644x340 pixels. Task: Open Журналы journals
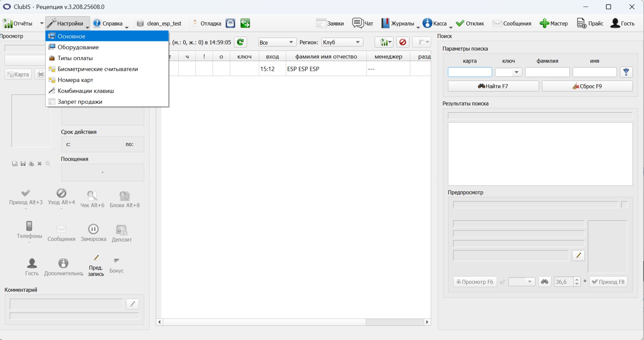click(398, 24)
